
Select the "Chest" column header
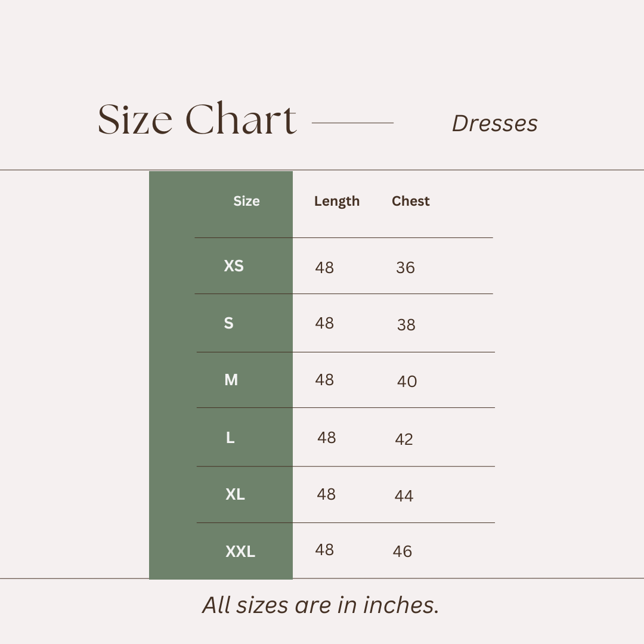(410, 201)
